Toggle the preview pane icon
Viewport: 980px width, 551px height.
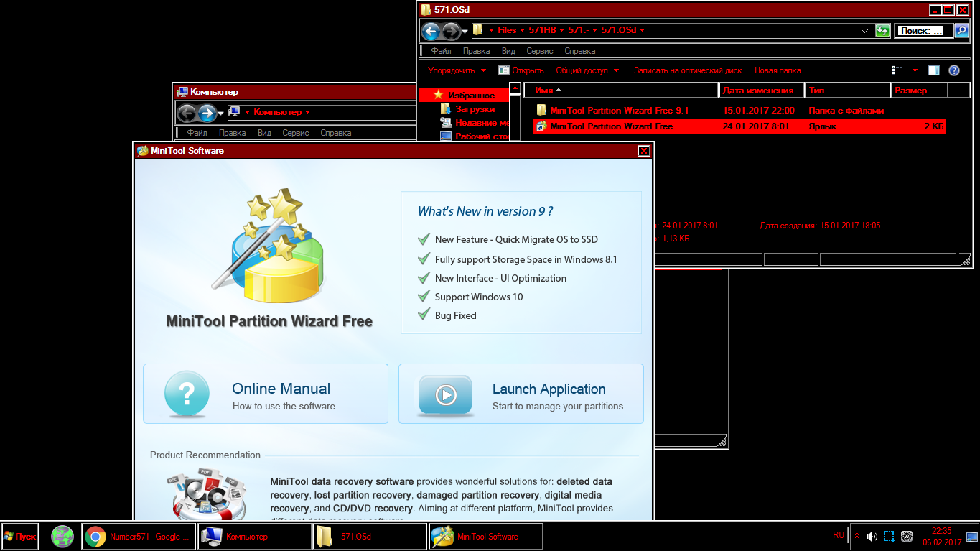[934, 70]
